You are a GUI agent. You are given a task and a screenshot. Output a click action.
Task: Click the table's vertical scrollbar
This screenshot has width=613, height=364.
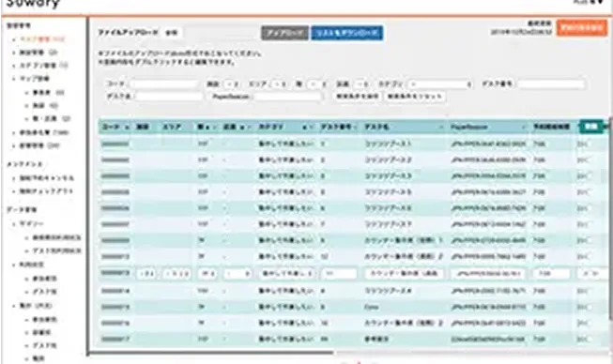tap(610, 219)
